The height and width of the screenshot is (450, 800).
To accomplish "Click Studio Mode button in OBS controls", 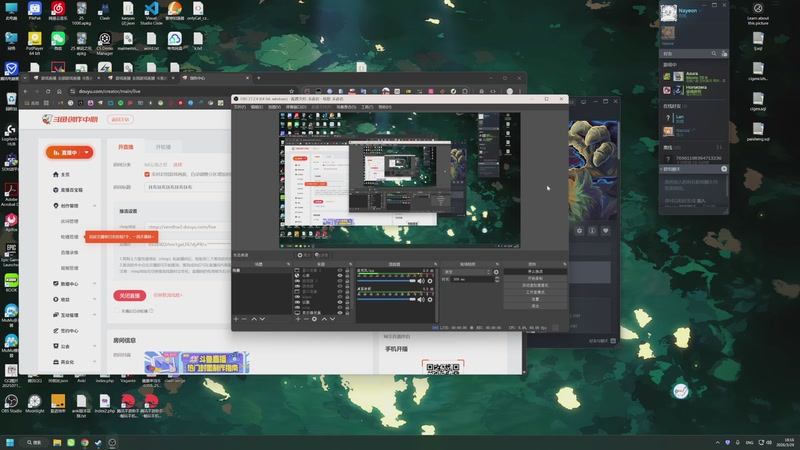I will pos(535,292).
